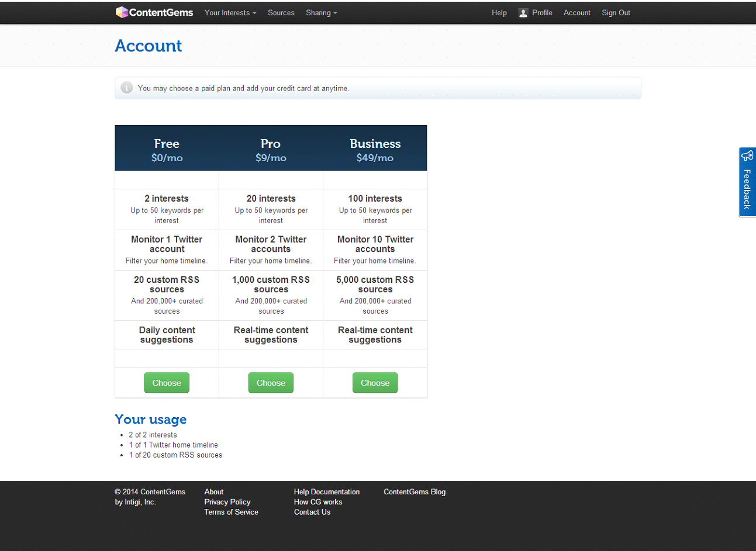
Task: Open Terms of Service footer link
Action: click(231, 512)
